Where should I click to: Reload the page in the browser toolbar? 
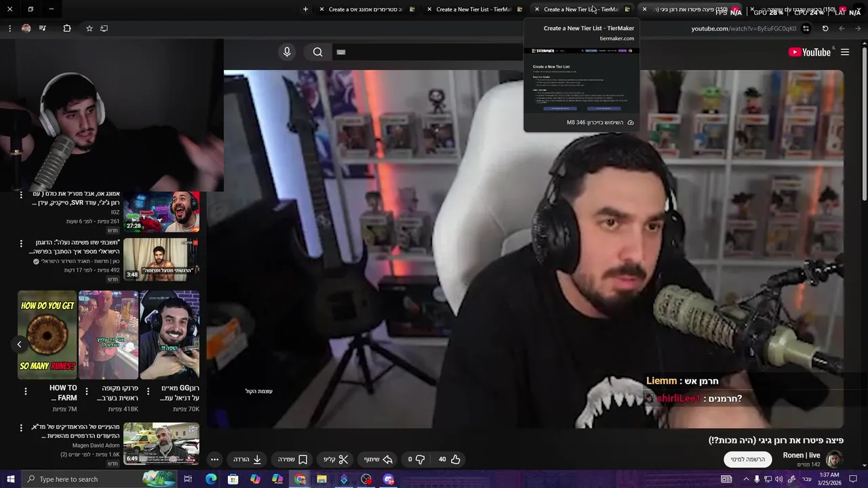tap(825, 28)
